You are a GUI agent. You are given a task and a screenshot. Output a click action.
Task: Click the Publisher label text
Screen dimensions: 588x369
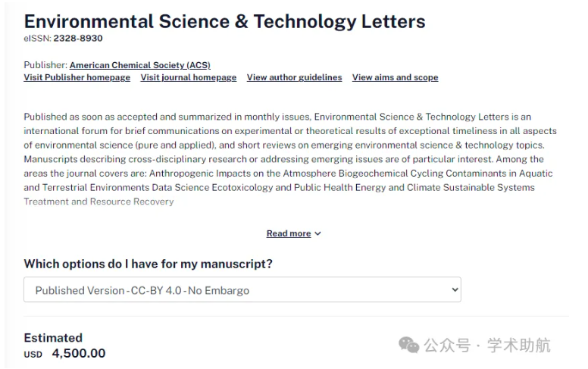point(45,65)
